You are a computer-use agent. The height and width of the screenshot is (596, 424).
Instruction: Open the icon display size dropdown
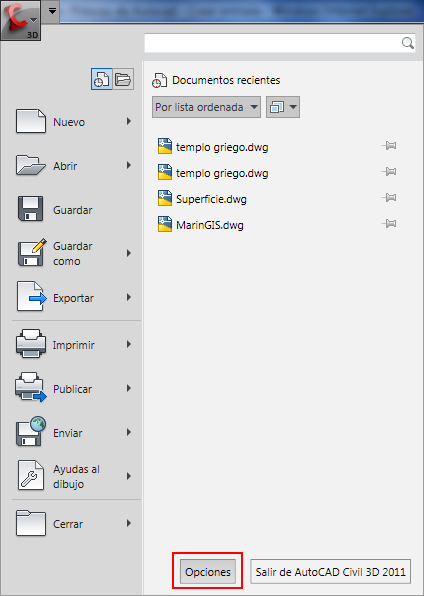coord(283,107)
